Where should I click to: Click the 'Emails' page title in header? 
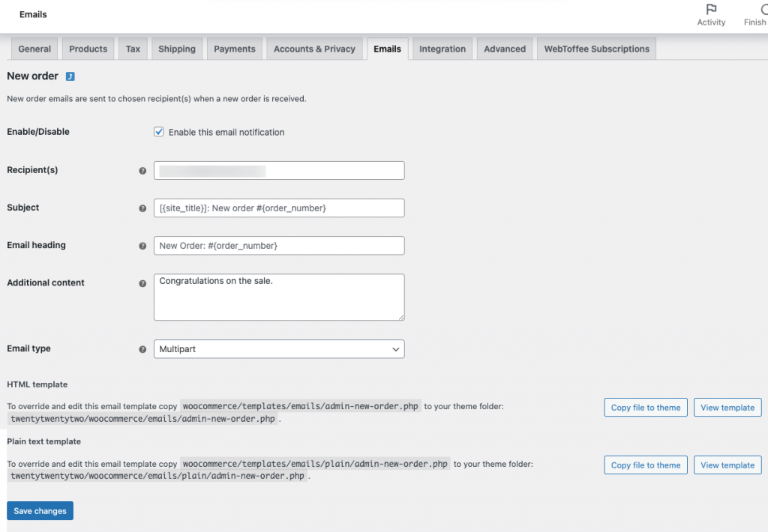click(33, 15)
